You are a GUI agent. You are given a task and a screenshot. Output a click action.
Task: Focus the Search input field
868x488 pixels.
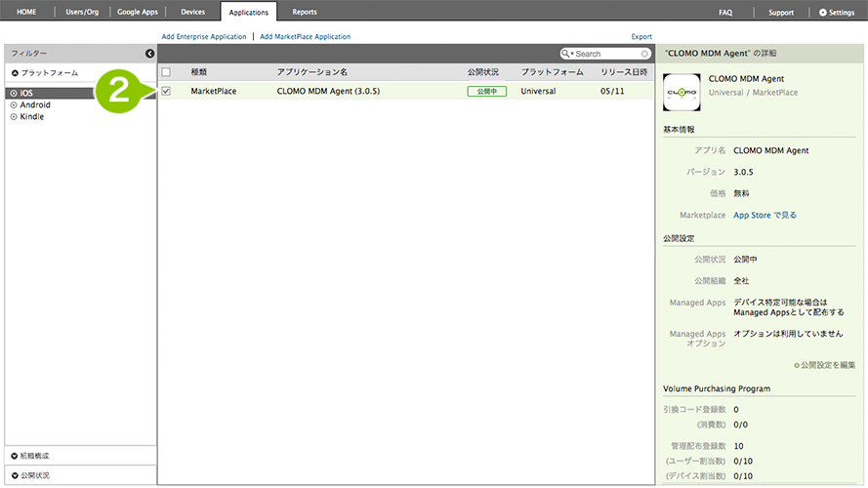pyautogui.click(x=607, y=54)
